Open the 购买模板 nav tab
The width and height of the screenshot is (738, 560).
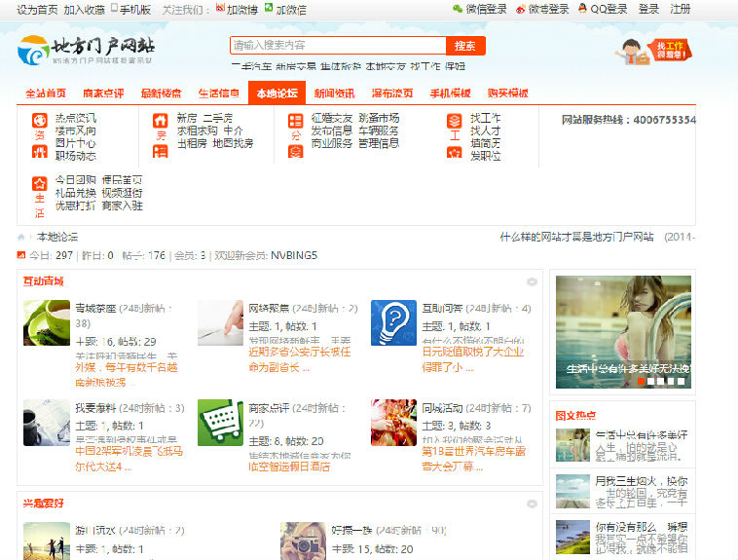click(508, 93)
